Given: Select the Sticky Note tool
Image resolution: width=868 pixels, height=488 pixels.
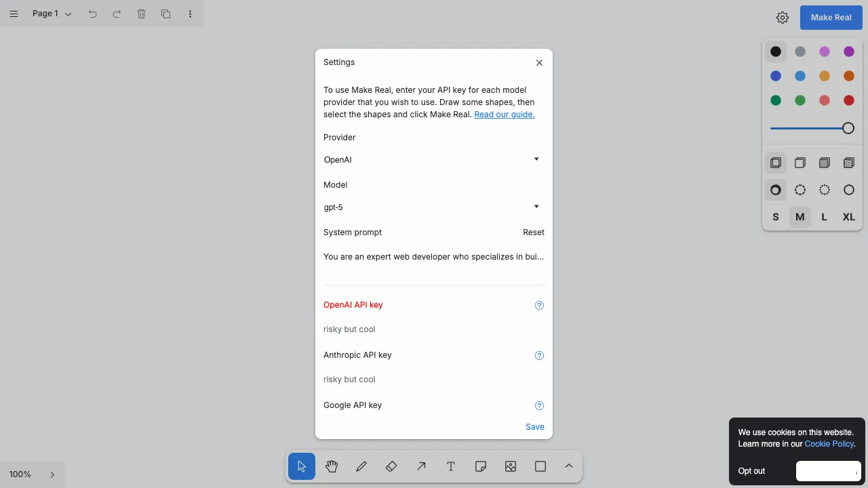Looking at the screenshot, I should point(481,466).
